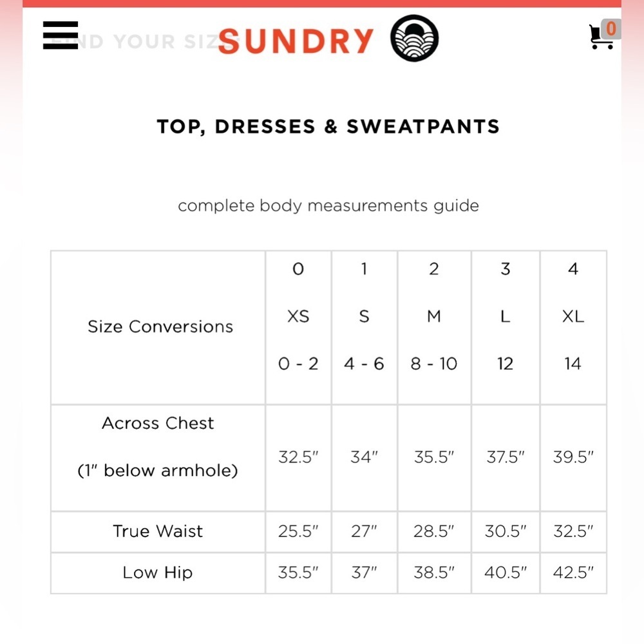Click the shopping cart icon
644x644 pixels.
[600, 38]
